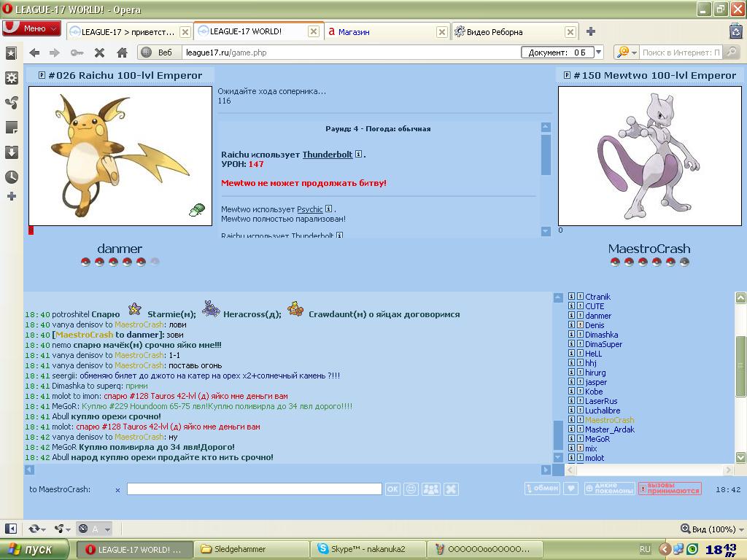Open the Opera Unite status dropdown
This screenshot has width=747, height=560.
tap(63, 529)
